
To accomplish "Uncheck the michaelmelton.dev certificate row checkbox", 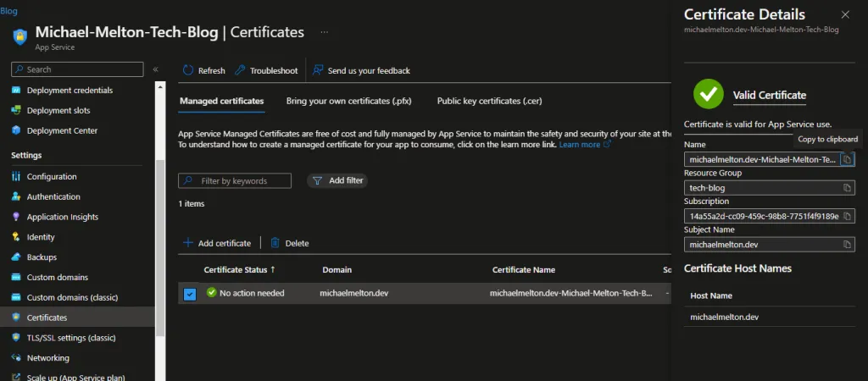I will pyautogui.click(x=190, y=294).
